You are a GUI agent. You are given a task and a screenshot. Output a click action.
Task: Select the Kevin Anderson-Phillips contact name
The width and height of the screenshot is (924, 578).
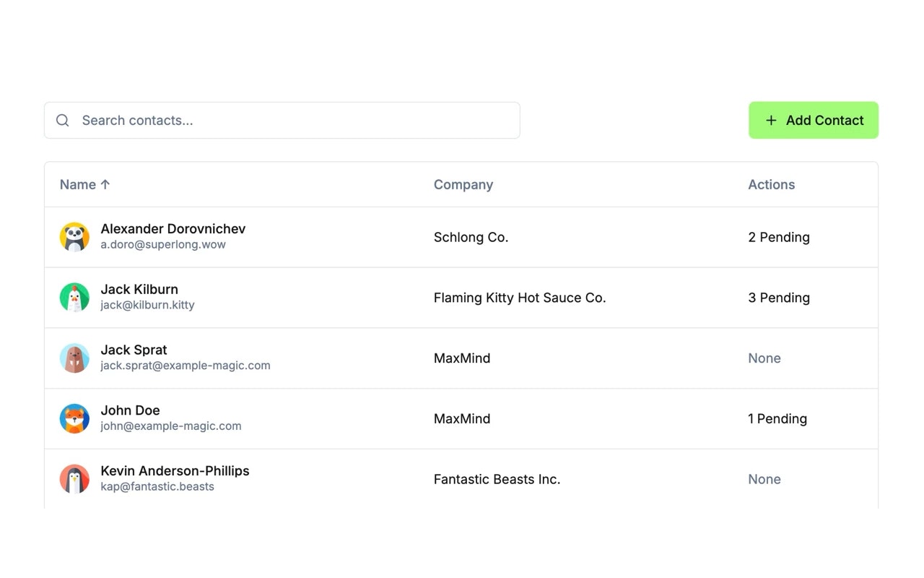tap(175, 471)
